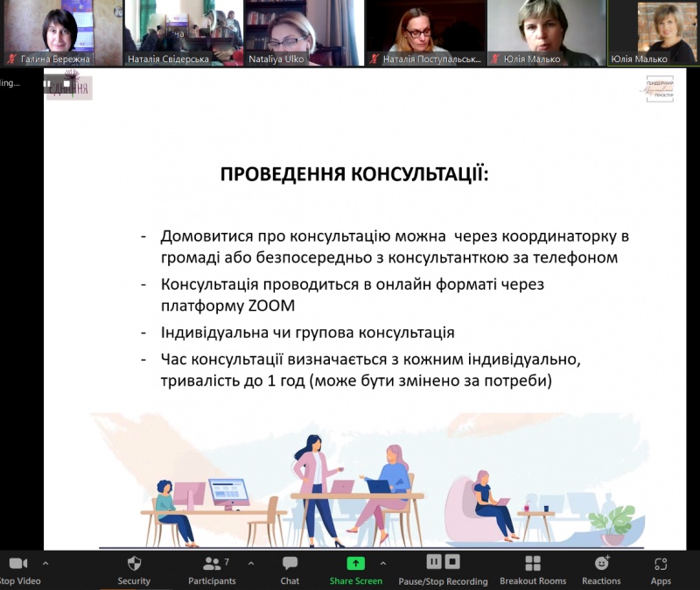The height and width of the screenshot is (590, 700).
Task: Click the muted mic icon by Галина Бережна
Action: (12, 59)
